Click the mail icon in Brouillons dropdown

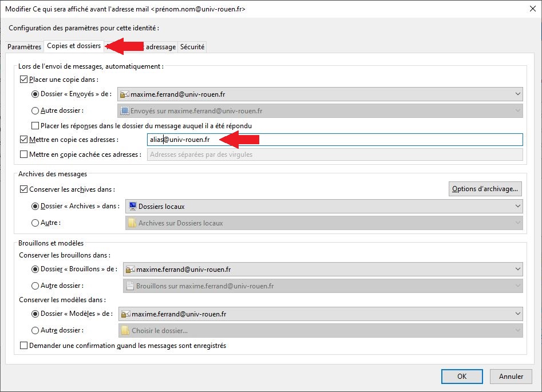pos(130,269)
